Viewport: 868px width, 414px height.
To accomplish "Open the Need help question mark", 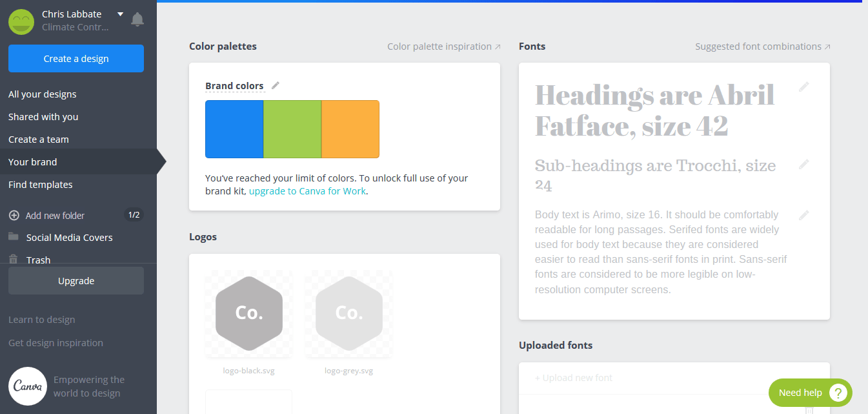I will pyautogui.click(x=838, y=393).
